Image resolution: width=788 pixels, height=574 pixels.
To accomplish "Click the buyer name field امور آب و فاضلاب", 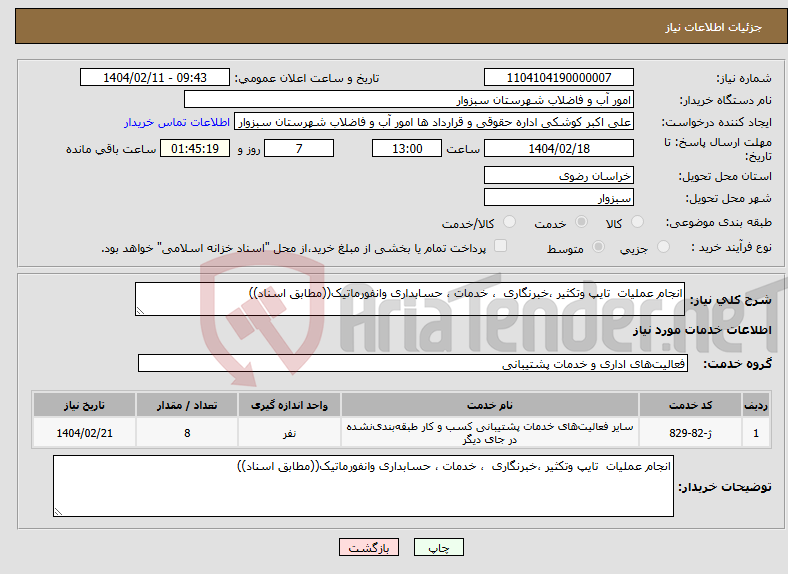I will pos(409,100).
